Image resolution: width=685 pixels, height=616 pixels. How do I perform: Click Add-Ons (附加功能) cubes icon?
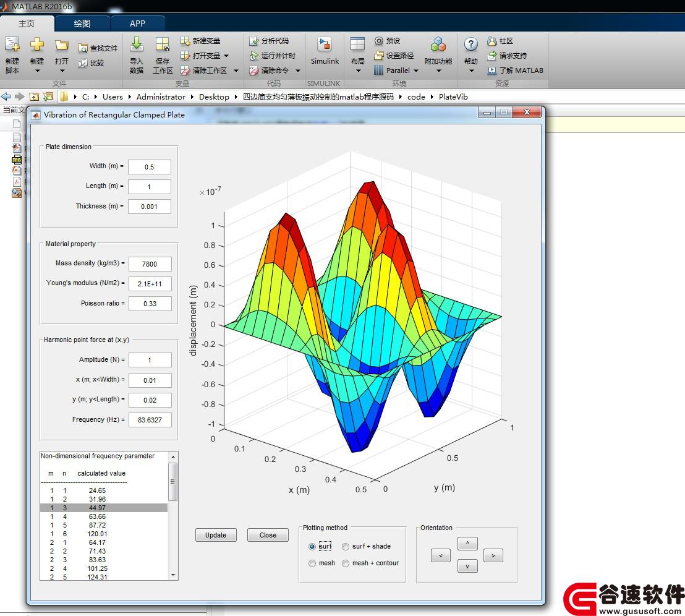pos(438,44)
